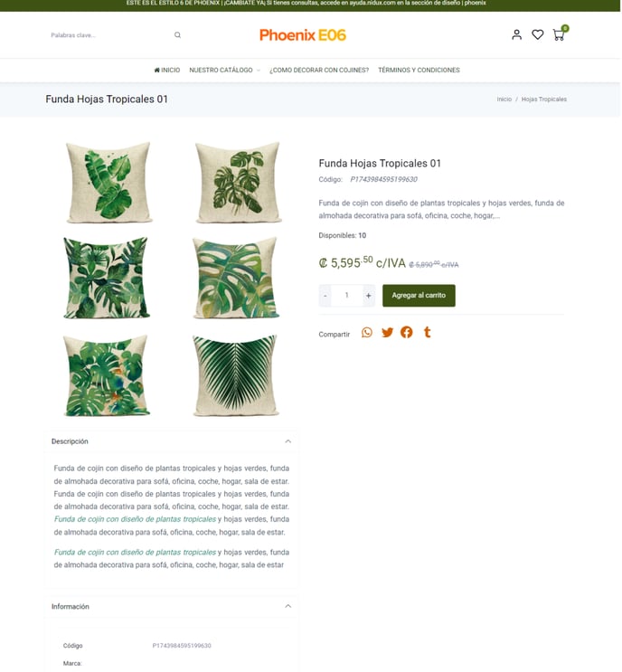Open ¿COMO DECORAR CON COJINES? page

319,70
